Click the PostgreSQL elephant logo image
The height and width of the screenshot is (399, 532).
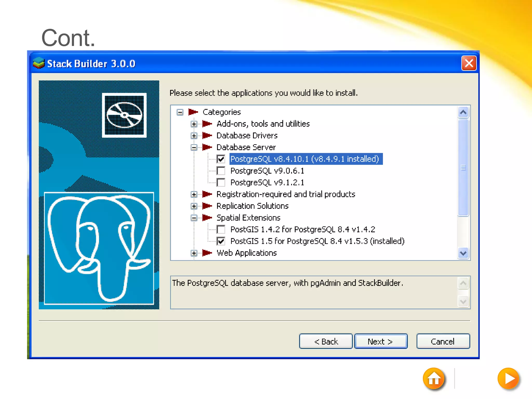99,248
